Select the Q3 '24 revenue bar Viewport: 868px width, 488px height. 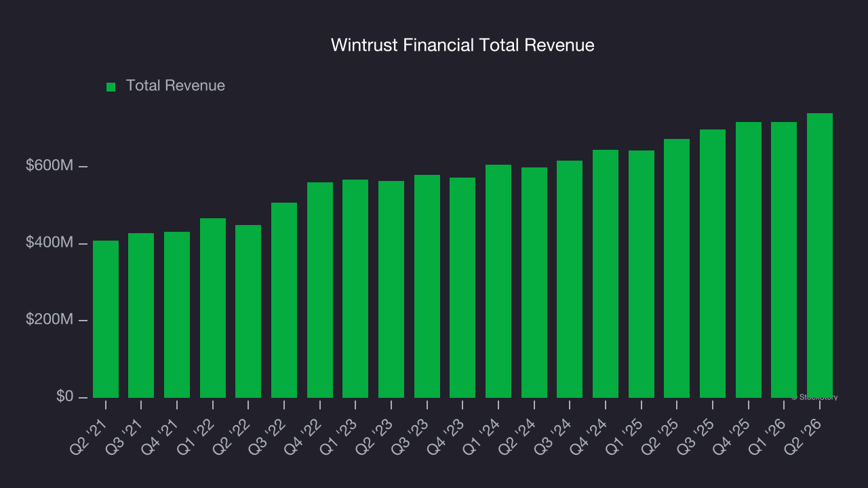(570, 279)
